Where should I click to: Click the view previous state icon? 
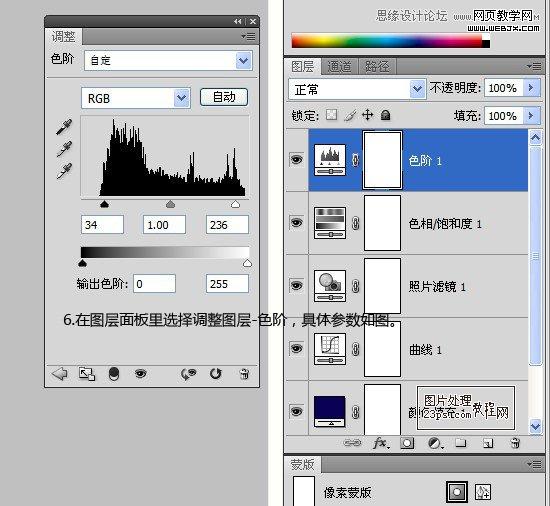click(188, 374)
